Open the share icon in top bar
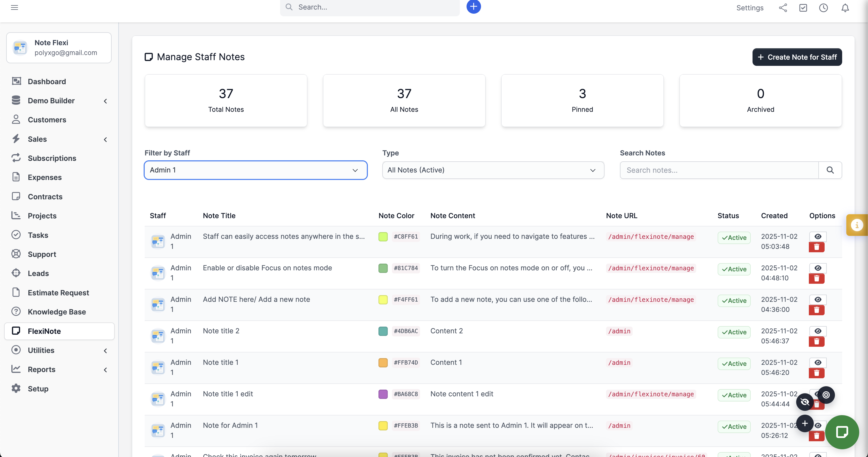 783,8
